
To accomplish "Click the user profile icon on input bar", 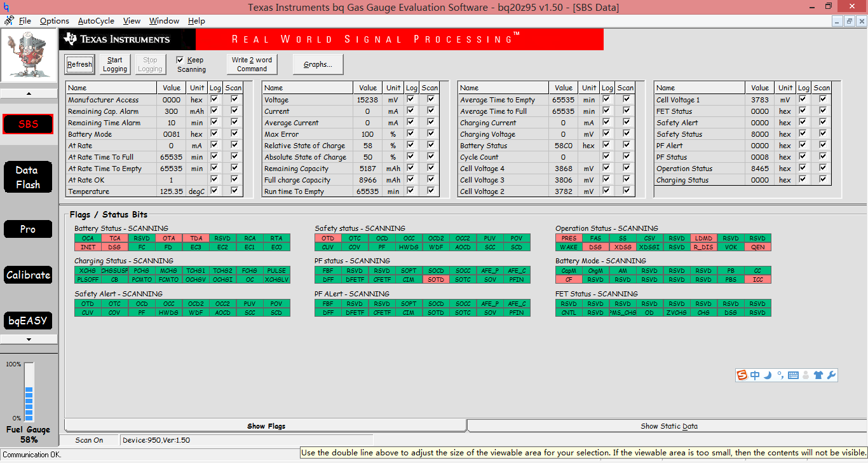I will pos(806,375).
